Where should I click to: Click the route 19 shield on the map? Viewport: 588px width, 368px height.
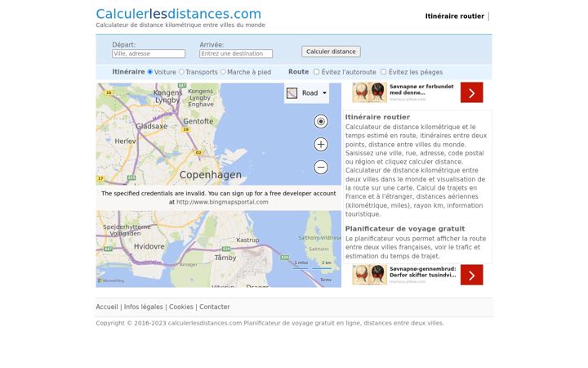pos(185,129)
